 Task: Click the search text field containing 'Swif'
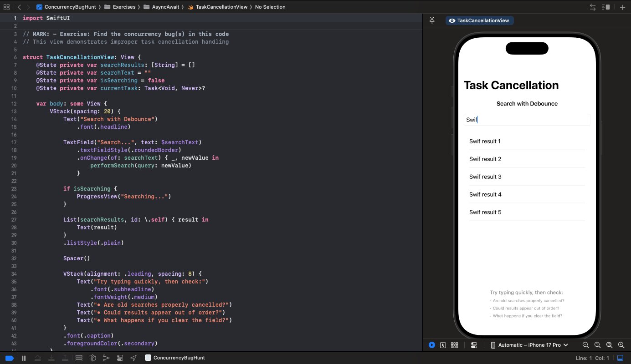[527, 120]
